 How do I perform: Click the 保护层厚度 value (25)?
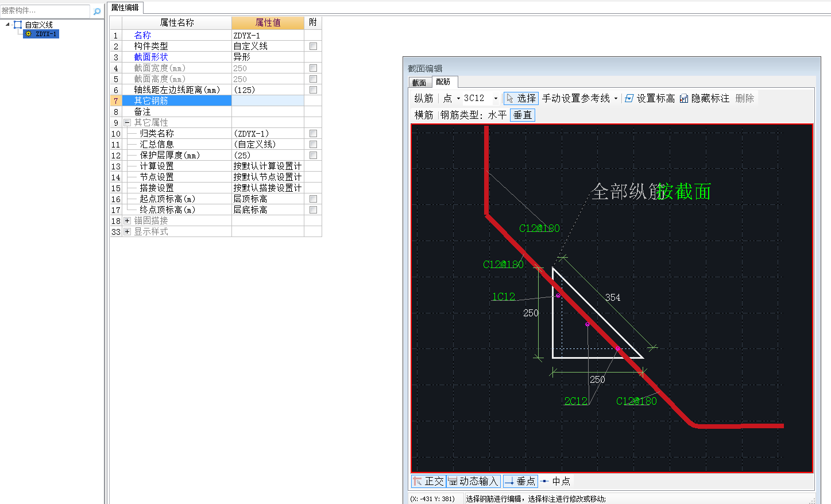tap(268, 155)
